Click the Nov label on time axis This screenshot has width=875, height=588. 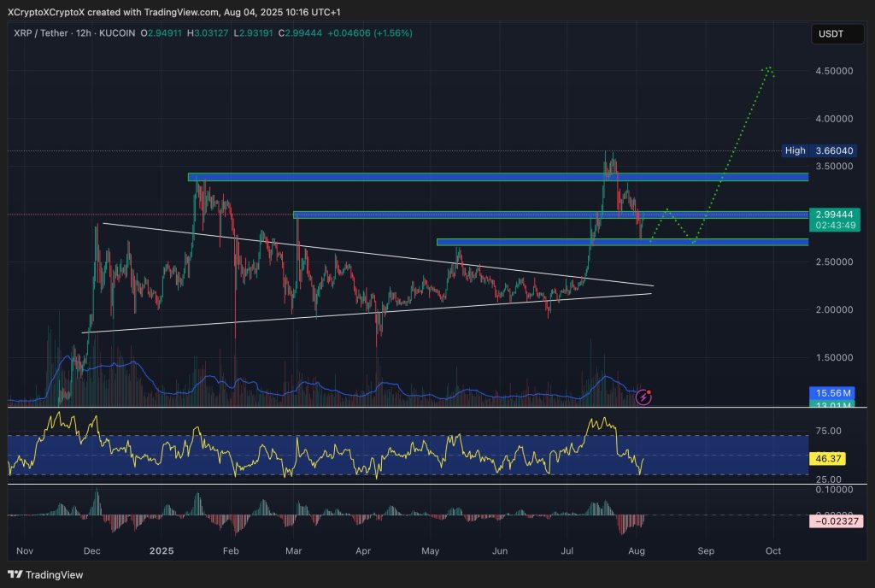point(24,552)
